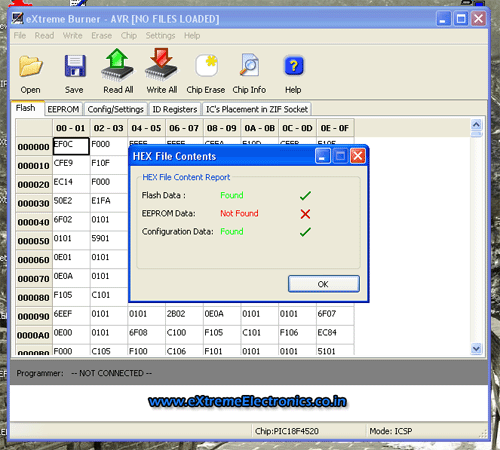The height and width of the screenshot is (450, 500).
Task: Open the Erase menu
Action: click(101, 35)
